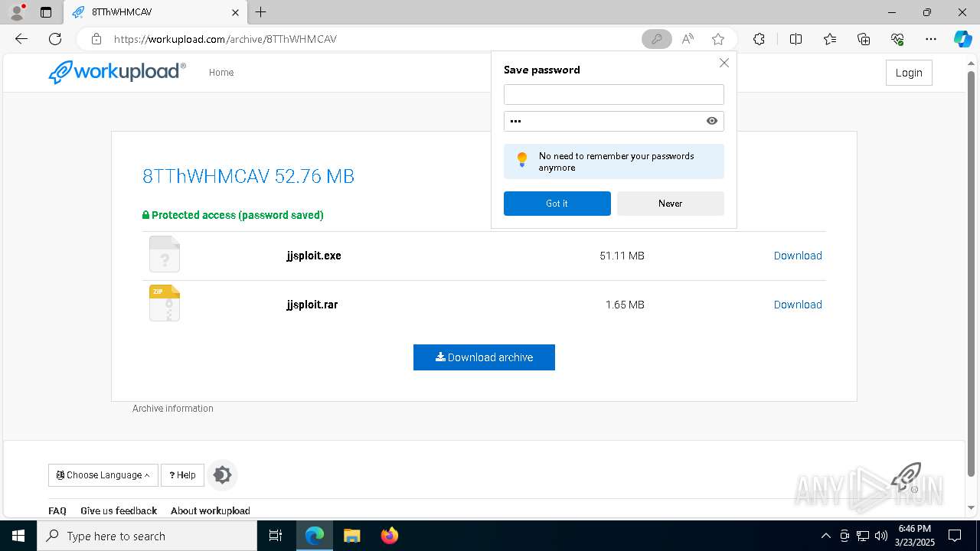This screenshot has width=980, height=551.
Task: Expand the Choose Language dropdown
Action: [103, 475]
